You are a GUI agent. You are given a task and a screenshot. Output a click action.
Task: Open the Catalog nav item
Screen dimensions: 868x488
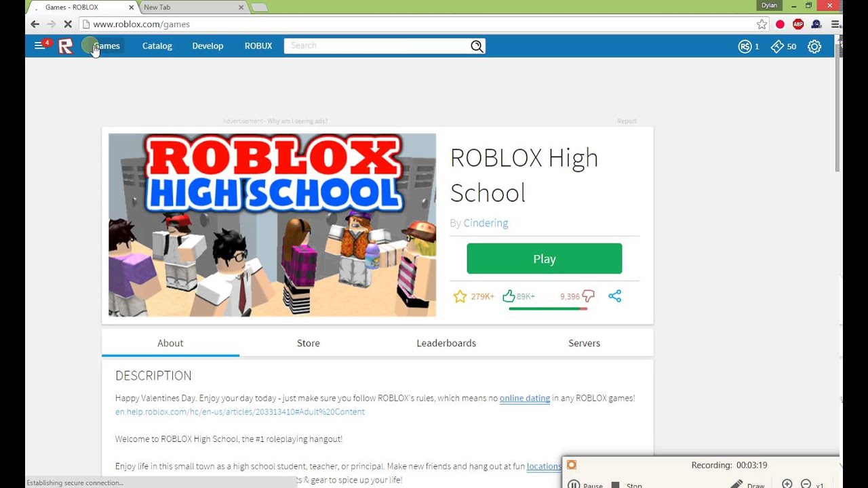[157, 46]
